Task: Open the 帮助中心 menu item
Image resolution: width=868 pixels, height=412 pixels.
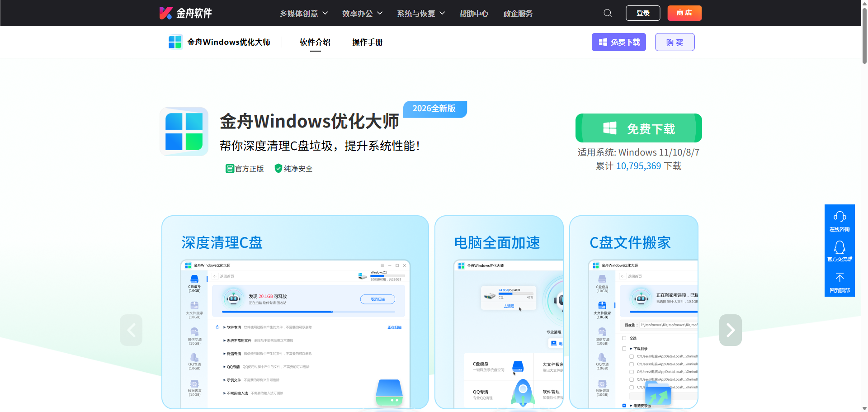Action: click(473, 13)
